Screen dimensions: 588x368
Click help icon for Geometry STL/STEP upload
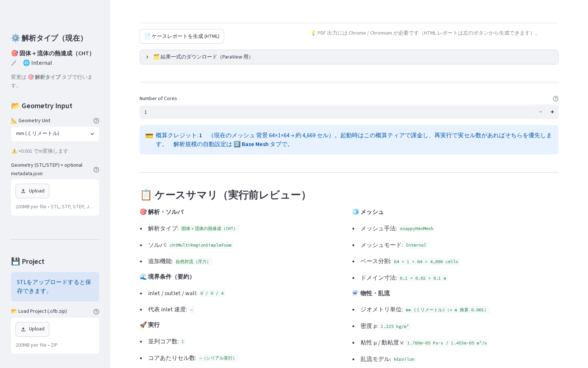tap(96, 170)
